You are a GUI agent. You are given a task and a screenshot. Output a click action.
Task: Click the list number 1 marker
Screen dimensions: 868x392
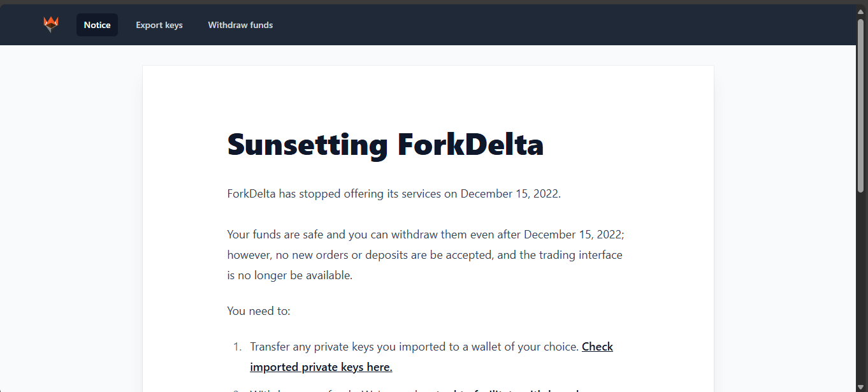pyautogui.click(x=236, y=347)
